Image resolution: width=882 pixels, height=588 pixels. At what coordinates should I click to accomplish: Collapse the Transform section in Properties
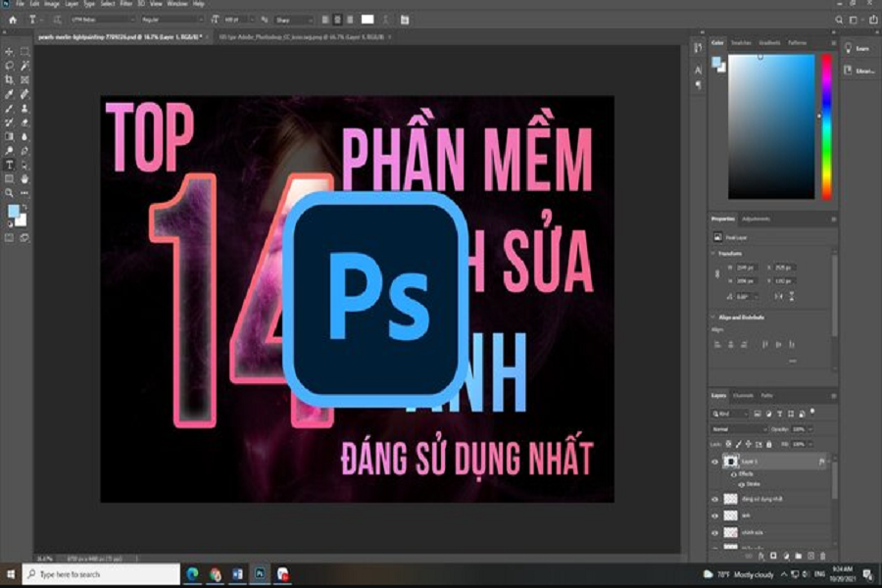[713, 254]
